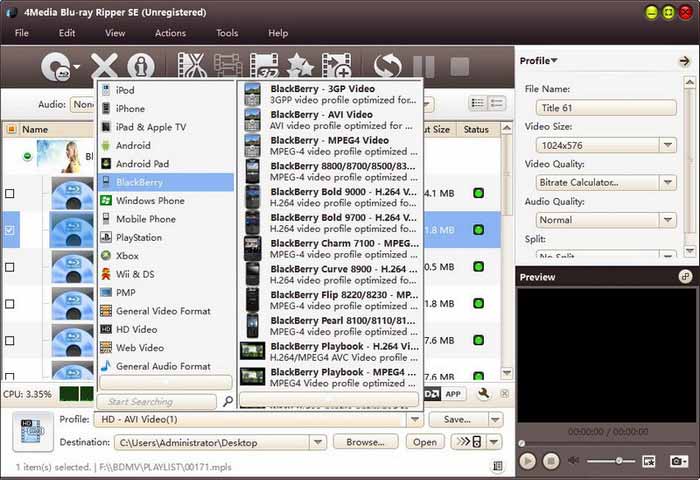Image resolution: width=700 pixels, height=480 pixels.
Task: Choose the General Video Format category
Action: [x=166, y=311]
